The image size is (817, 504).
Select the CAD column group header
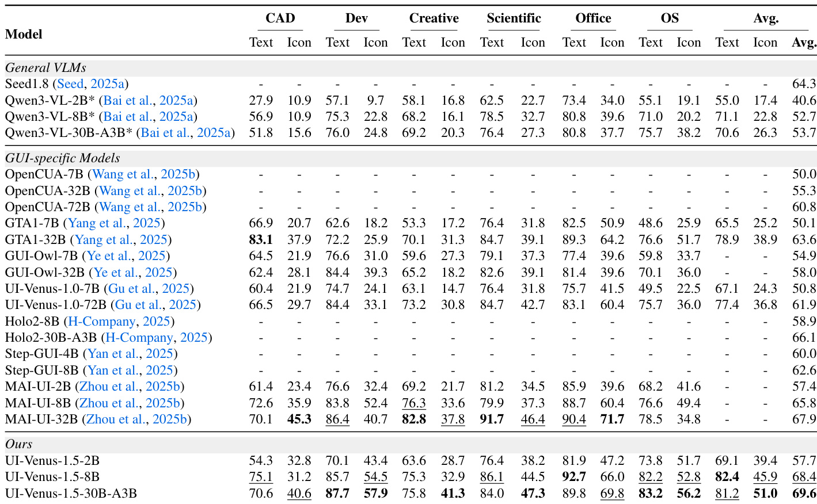pyautogui.click(x=280, y=18)
